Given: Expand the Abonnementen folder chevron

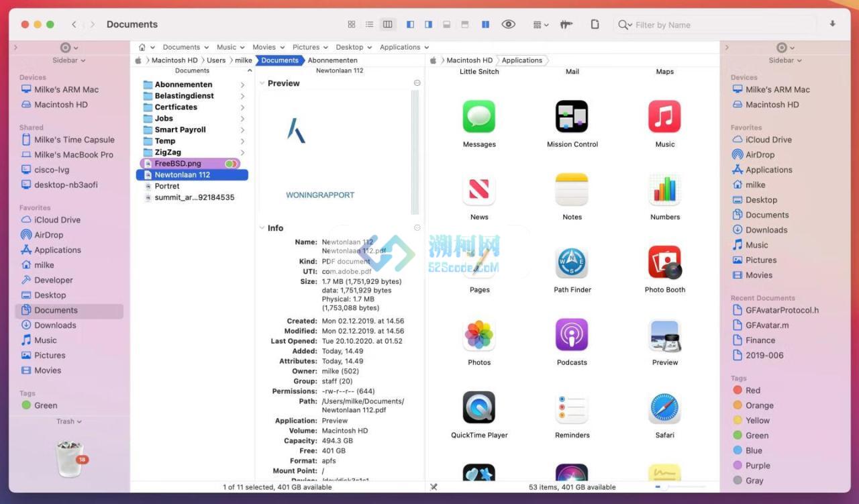Looking at the screenshot, I should 242,85.
